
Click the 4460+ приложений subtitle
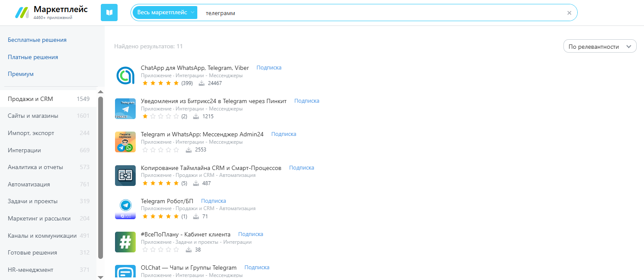[x=53, y=18]
